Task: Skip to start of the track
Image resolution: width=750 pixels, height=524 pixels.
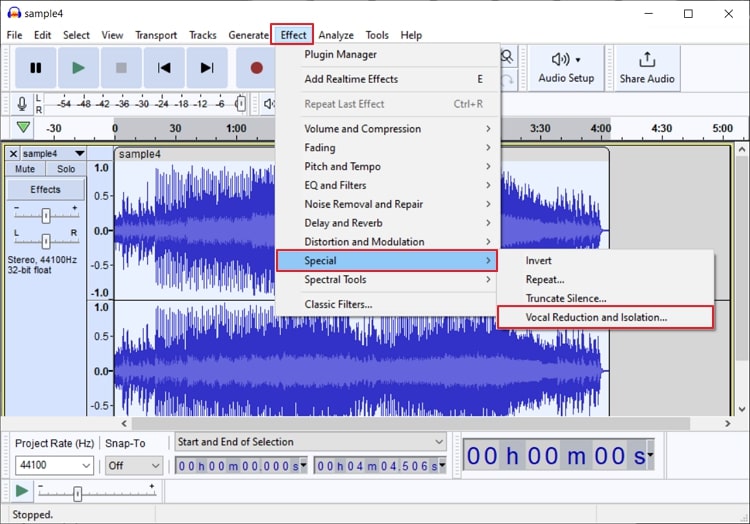Action: coord(164,68)
